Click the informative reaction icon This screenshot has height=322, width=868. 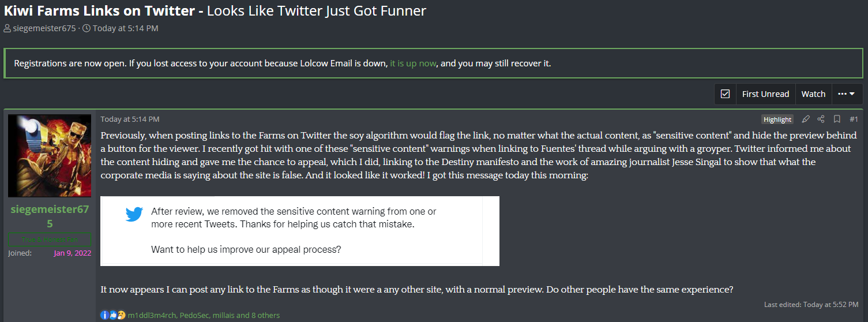104,315
